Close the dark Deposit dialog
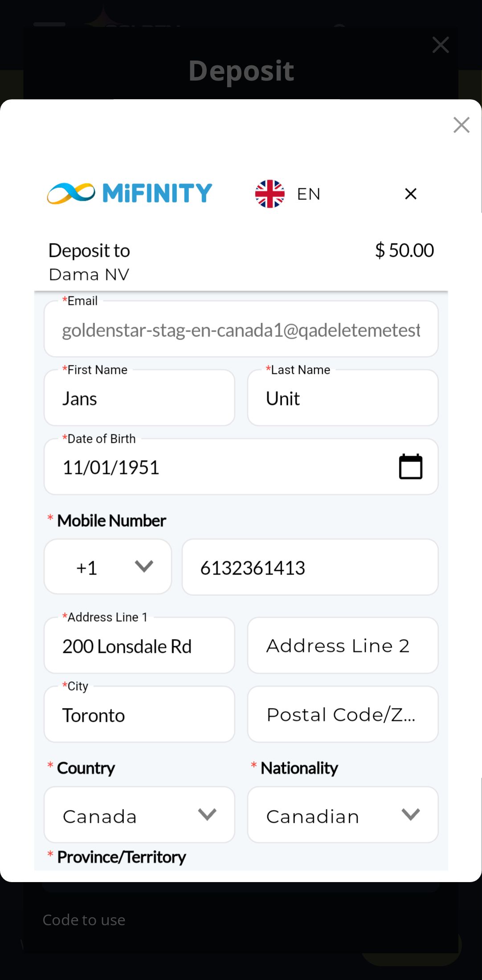The width and height of the screenshot is (482, 980). pyautogui.click(x=440, y=45)
